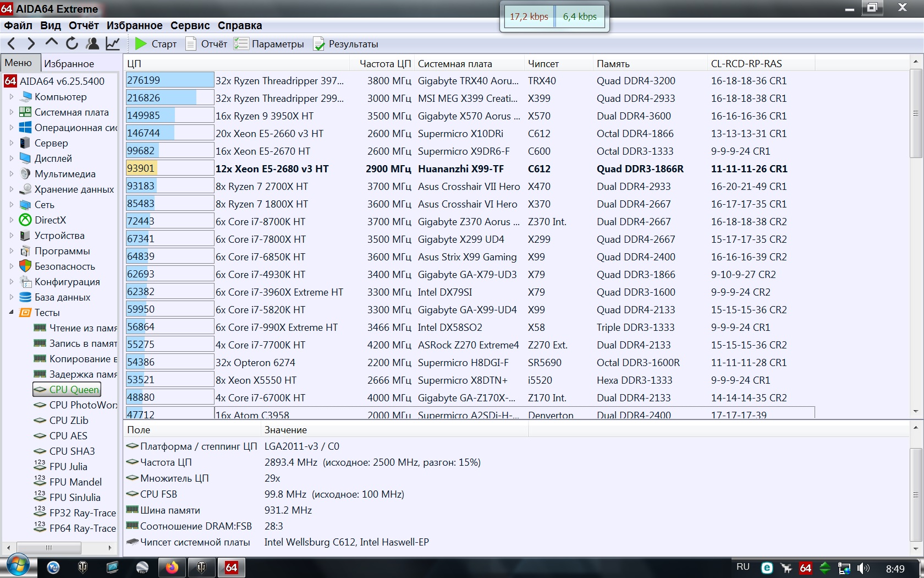Open the Файл menu

18,25
